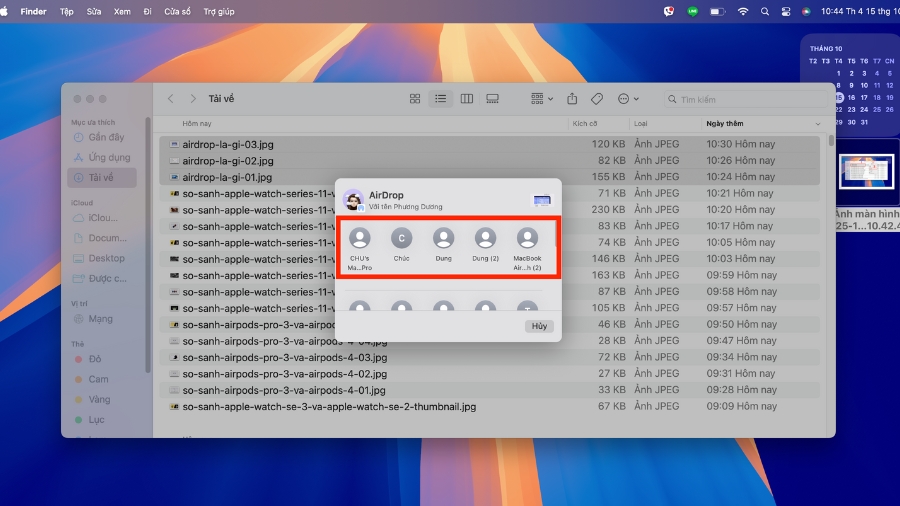Image resolution: width=900 pixels, height=506 pixels.
Task: Pick the Dung (2) AirDrop recipient
Action: coord(485,239)
